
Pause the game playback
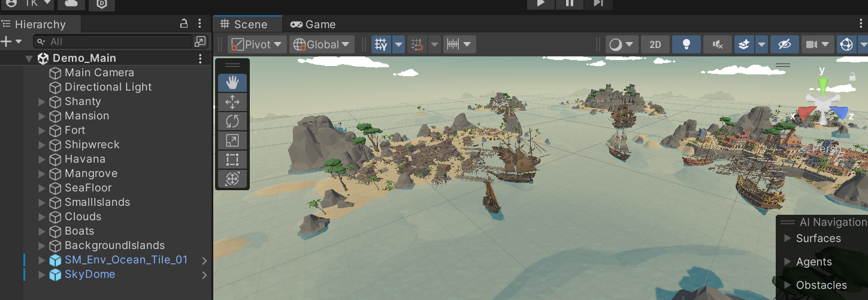(x=570, y=3)
